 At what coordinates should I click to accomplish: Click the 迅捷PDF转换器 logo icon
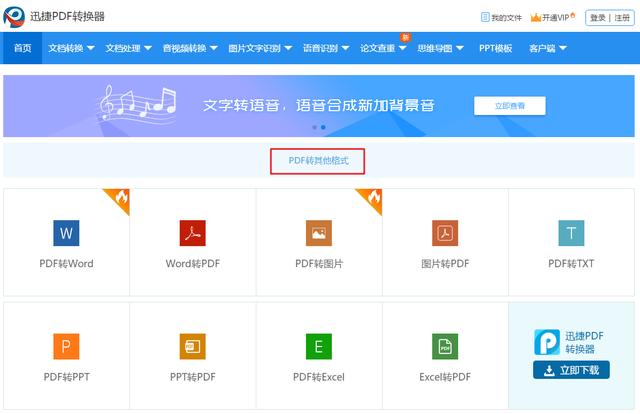[14, 17]
